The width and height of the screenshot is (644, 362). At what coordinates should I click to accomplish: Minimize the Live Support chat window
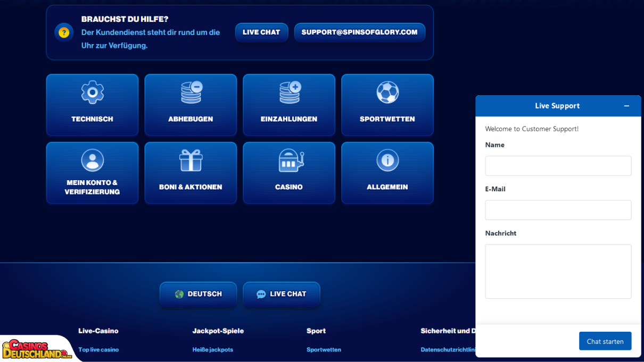pyautogui.click(x=626, y=106)
